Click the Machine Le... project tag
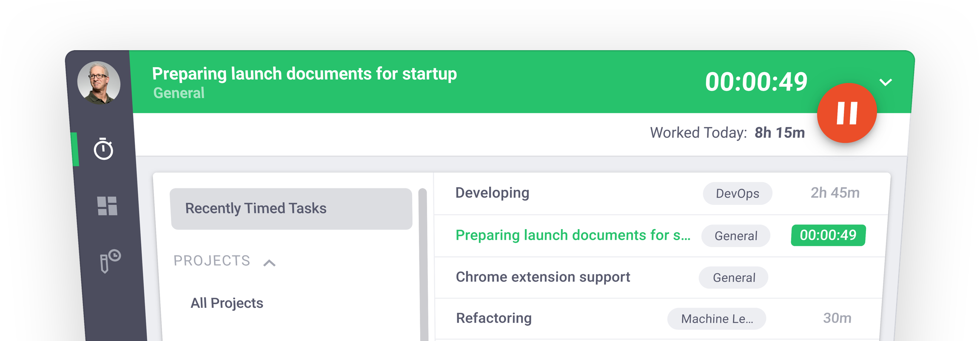This screenshot has height=341, width=980. 717,319
